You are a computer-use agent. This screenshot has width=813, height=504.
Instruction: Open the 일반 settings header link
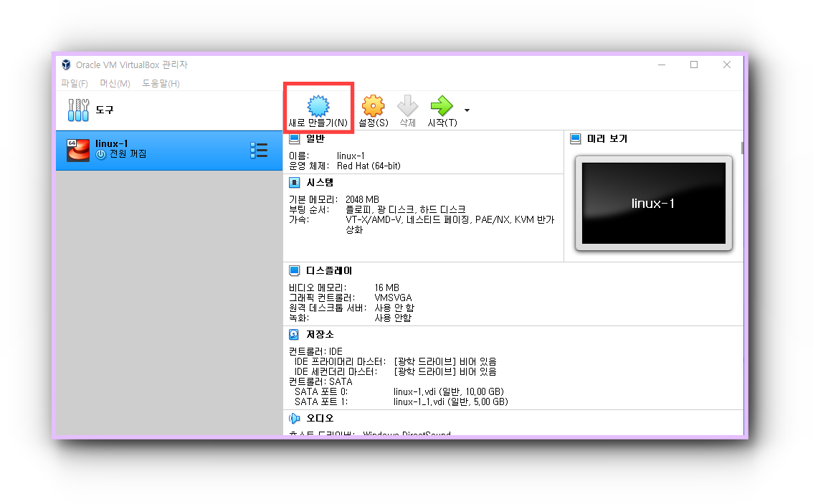coord(315,138)
